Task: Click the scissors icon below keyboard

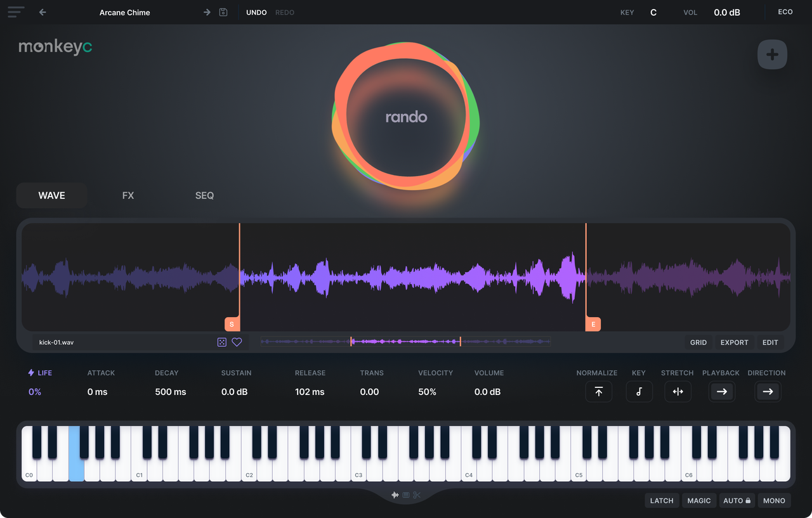Action: [x=417, y=495]
